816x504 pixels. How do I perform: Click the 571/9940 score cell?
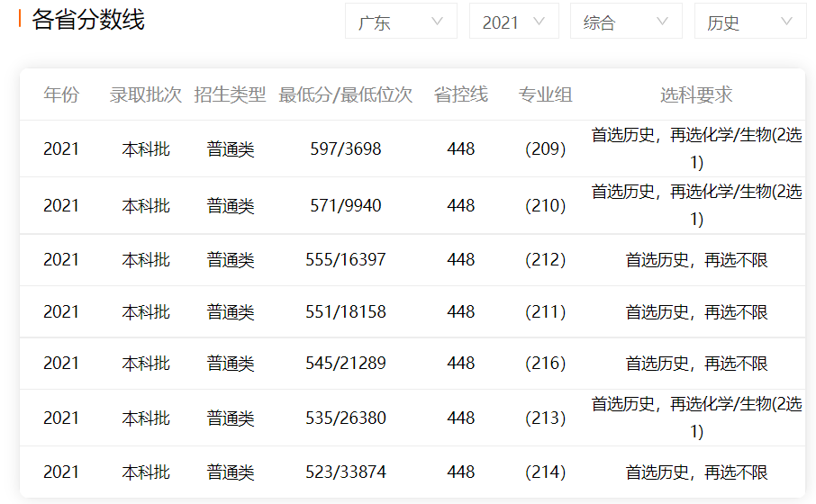(346, 206)
